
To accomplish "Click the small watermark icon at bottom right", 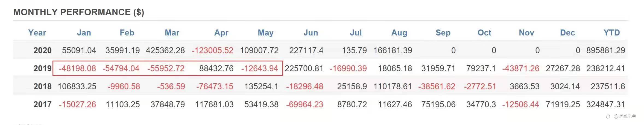I will pos(608,117).
